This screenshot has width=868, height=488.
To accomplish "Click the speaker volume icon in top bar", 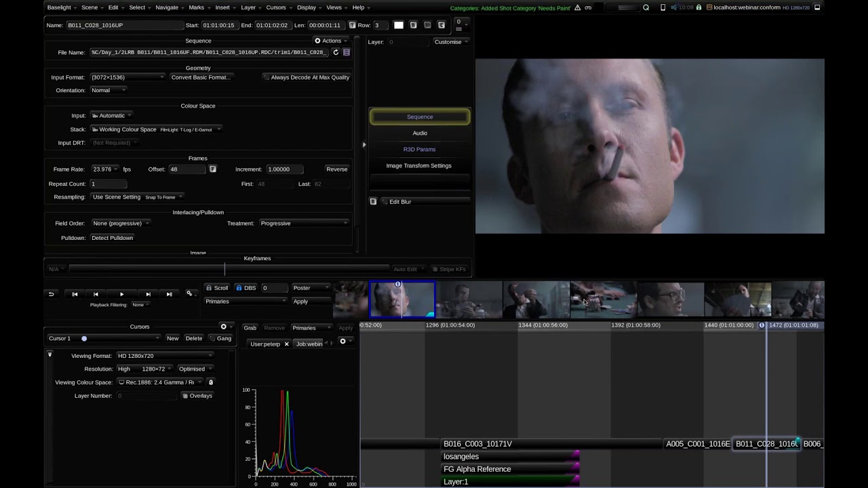I will click(673, 7).
